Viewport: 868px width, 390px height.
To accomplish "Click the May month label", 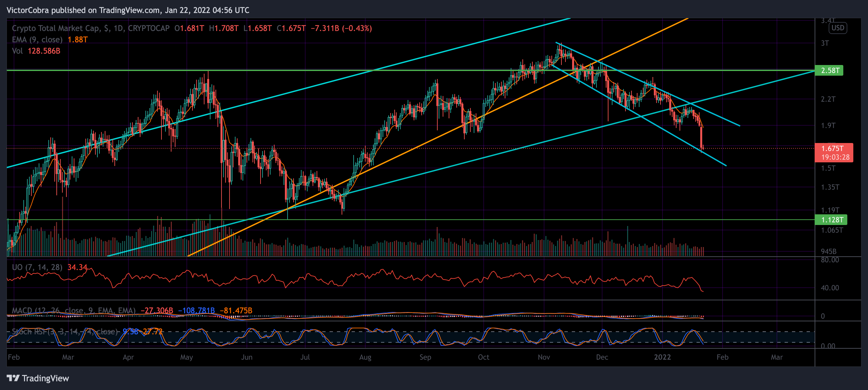I will [187, 357].
